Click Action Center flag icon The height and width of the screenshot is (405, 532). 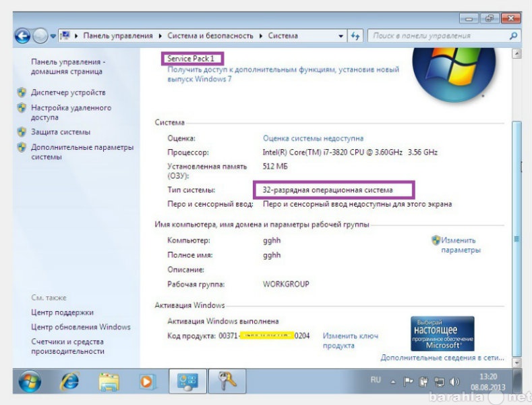(x=408, y=382)
